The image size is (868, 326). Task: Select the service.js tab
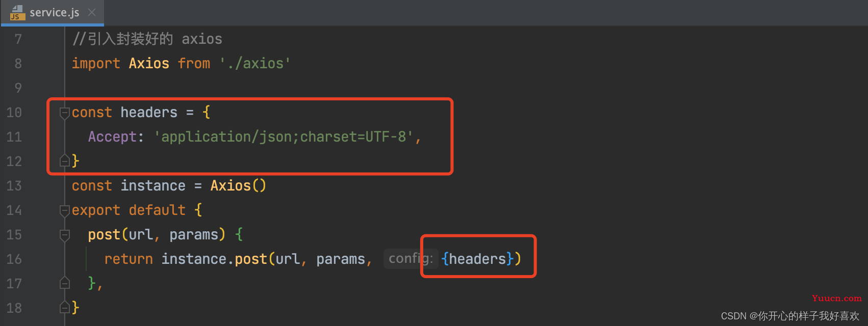(53, 12)
